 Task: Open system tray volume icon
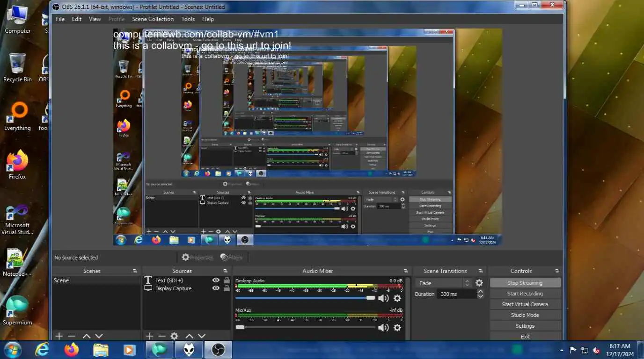[x=597, y=350]
